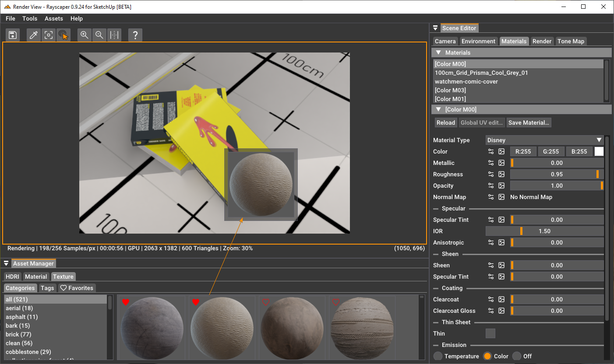Screen dimensions: 614x364
Task: Open the HDRI asset tab
Action: (13, 276)
